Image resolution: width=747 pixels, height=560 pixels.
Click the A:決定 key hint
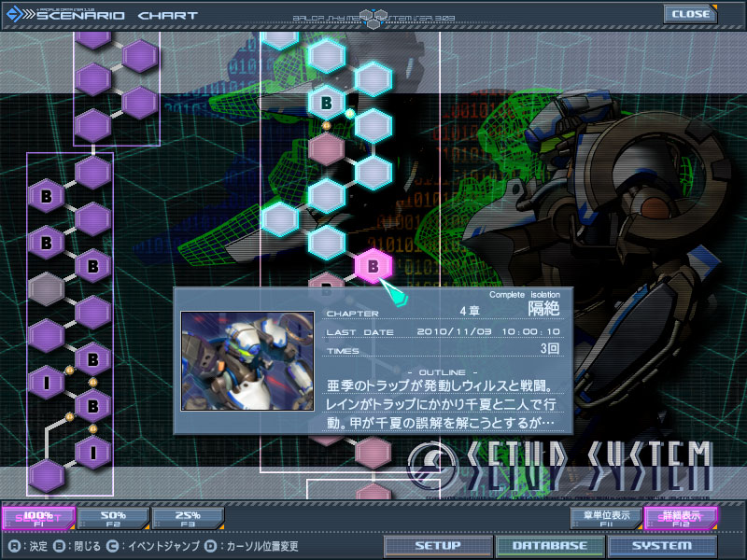28,546
